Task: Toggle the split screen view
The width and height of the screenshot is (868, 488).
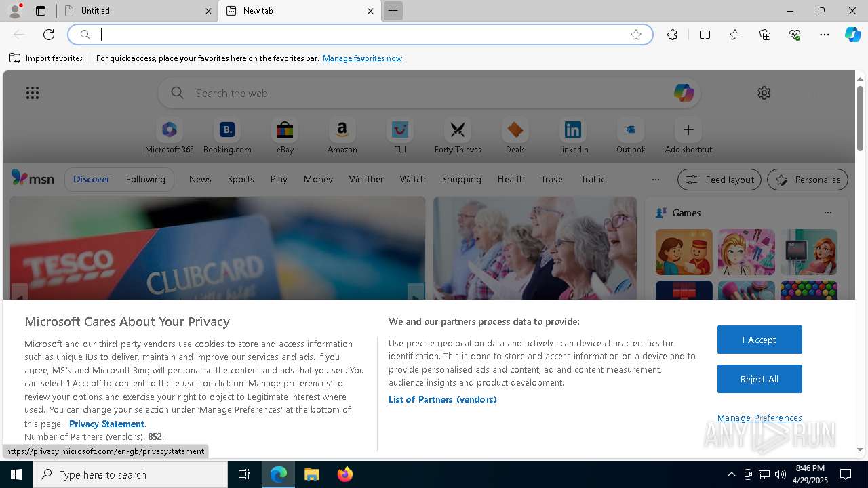Action: tap(705, 35)
